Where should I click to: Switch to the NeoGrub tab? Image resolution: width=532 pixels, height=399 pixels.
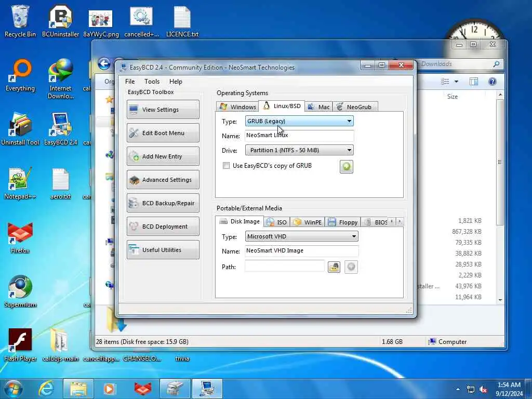(x=355, y=107)
